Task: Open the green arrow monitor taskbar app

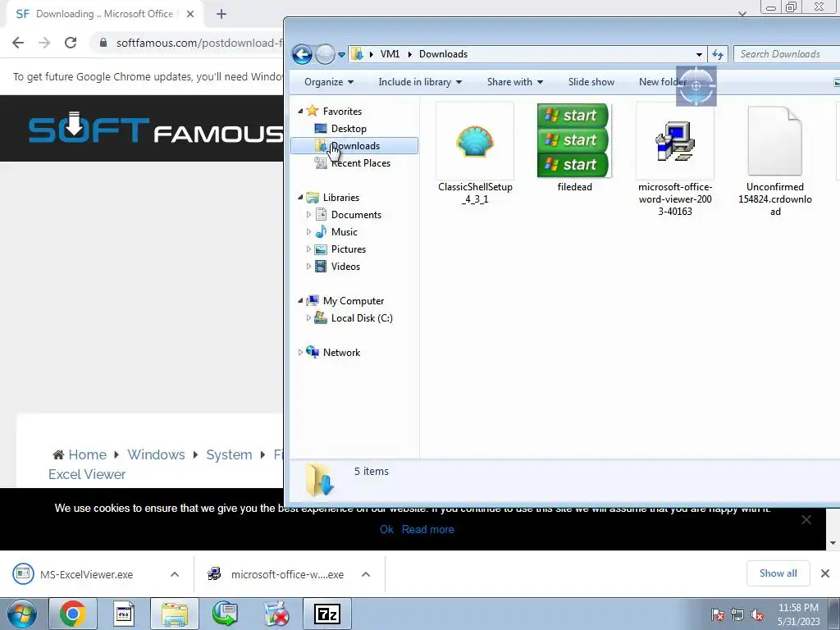Action: (x=225, y=614)
